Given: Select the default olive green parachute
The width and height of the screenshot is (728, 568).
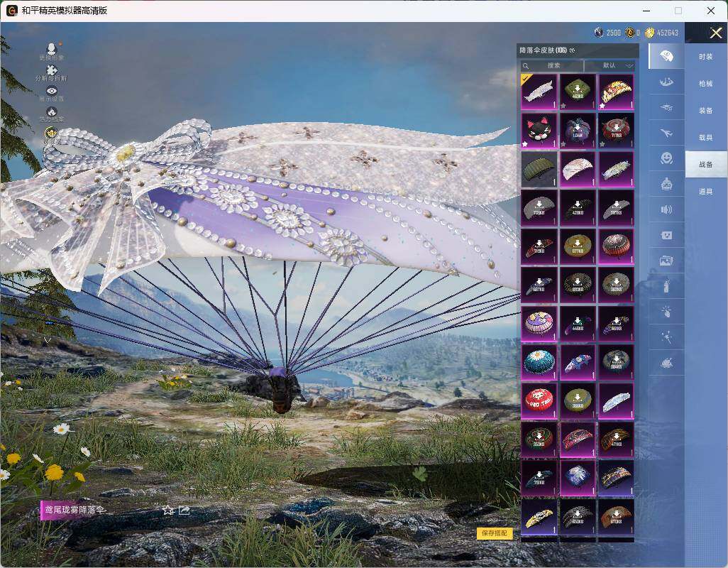Looking at the screenshot, I should click(x=539, y=169).
